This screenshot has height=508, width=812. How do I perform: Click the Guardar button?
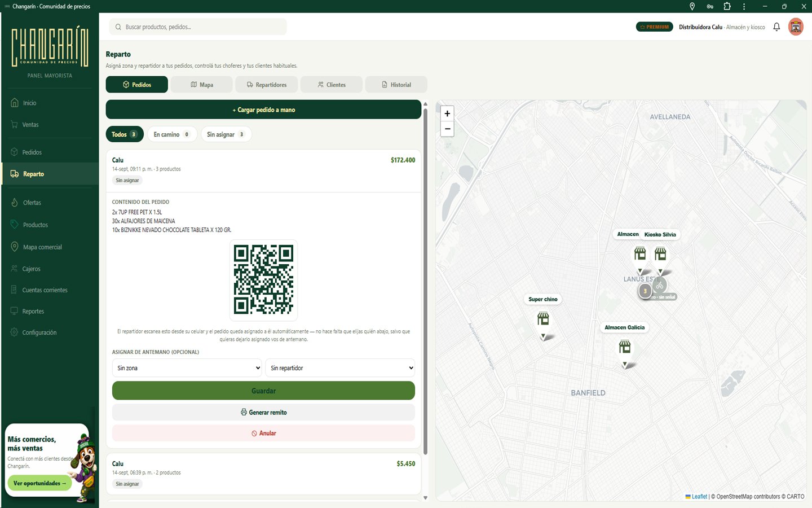coord(263,391)
